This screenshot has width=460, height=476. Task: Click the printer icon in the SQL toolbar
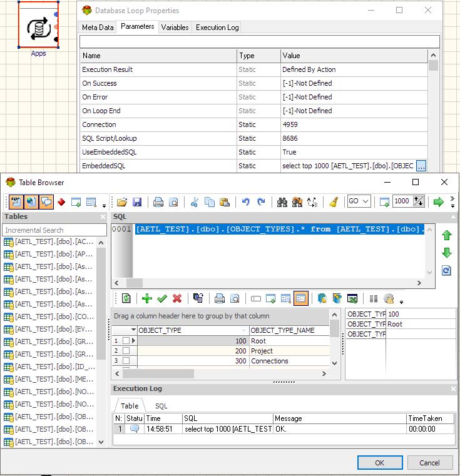tap(158, 202)
